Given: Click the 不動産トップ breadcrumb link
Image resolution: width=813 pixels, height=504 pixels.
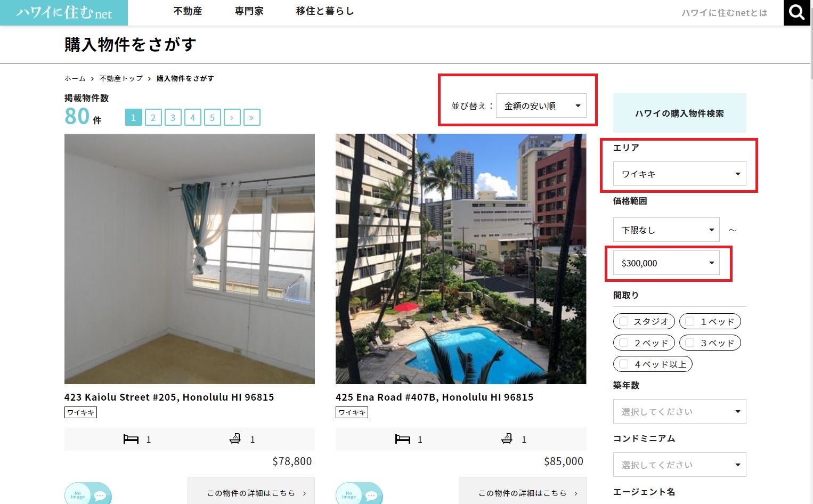Looking at the screenshot, I should click(121, 78).
